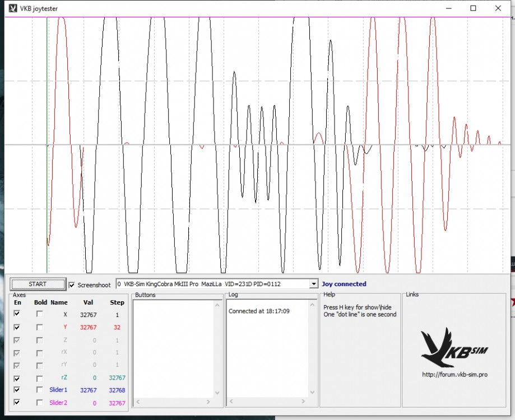
Task: Open the joystick device dropdown list
Action: pyautogui.click(x=313, y=284)
